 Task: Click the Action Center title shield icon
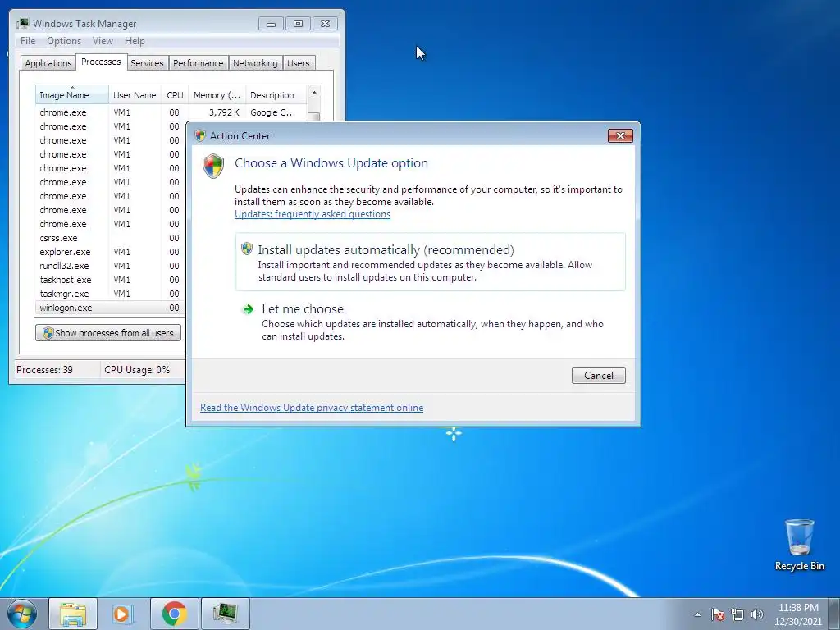pyautogui.click(x=200, y=135)
